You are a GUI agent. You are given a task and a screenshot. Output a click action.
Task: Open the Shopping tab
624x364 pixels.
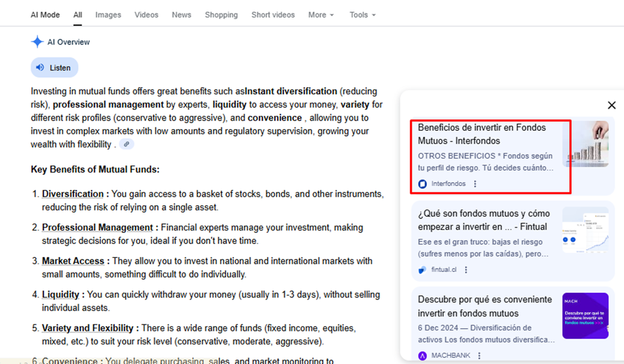coord(221,15)
